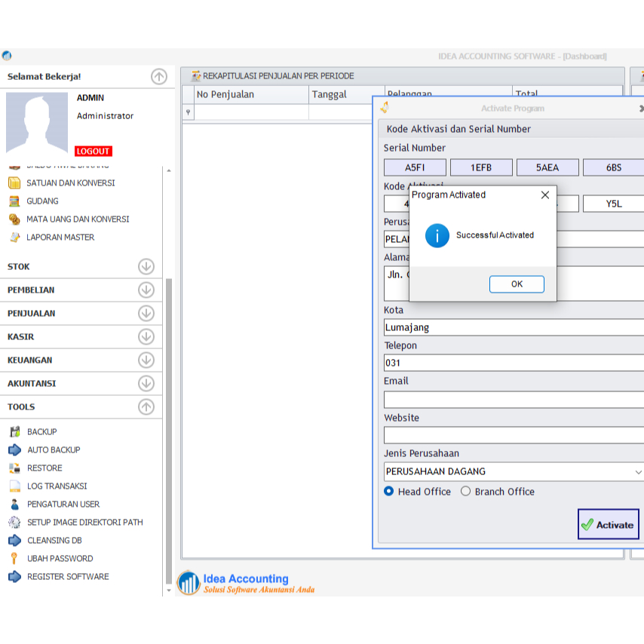Click the empty Website input field
The height and width of the screenshot is (644, 644).
tap(514, 435)
